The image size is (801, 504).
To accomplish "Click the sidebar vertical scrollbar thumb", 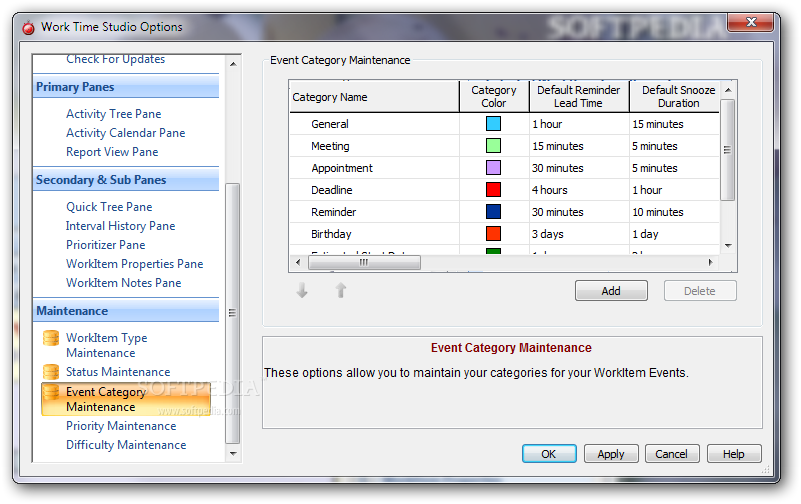I will (232, 313).
